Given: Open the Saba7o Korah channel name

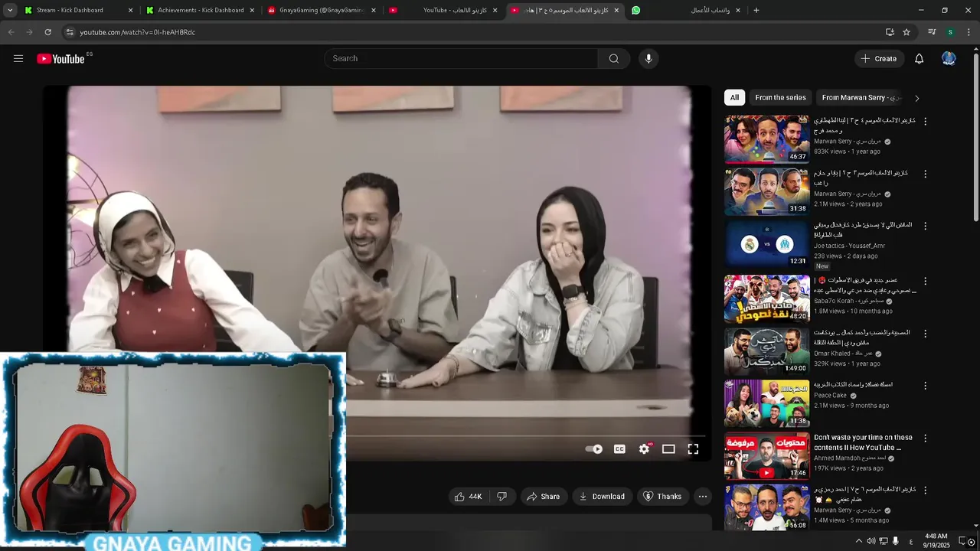Looking at the screenshot, I should pyautogui.click(x=848, y=301).
